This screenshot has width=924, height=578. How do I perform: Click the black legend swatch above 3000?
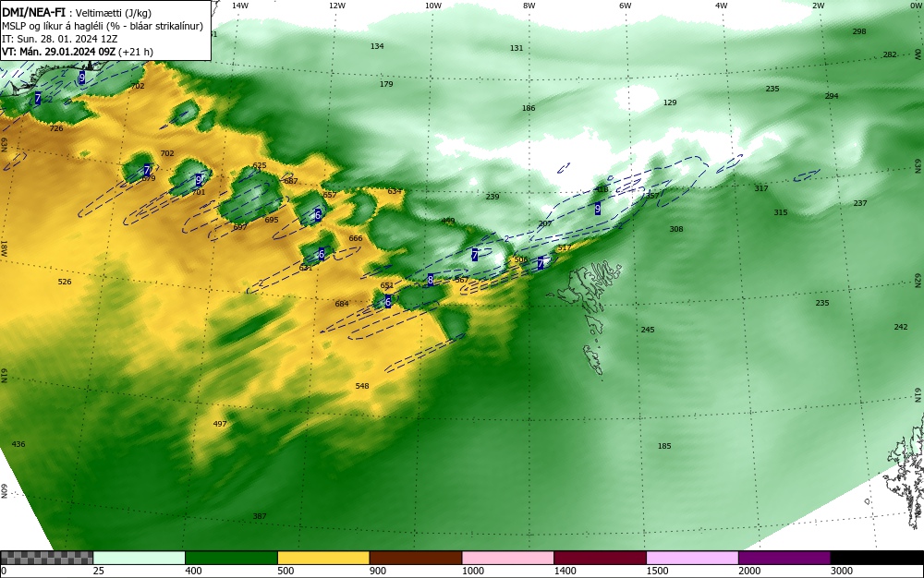877,558
